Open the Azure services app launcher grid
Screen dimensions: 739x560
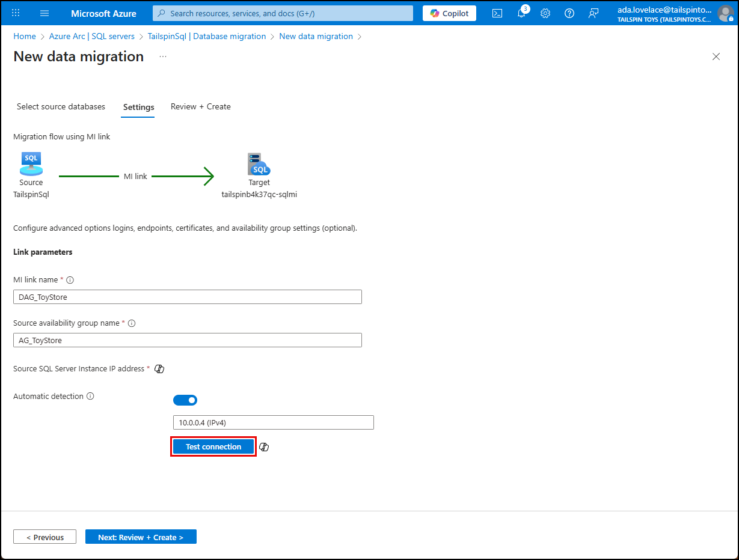[15, 13]
